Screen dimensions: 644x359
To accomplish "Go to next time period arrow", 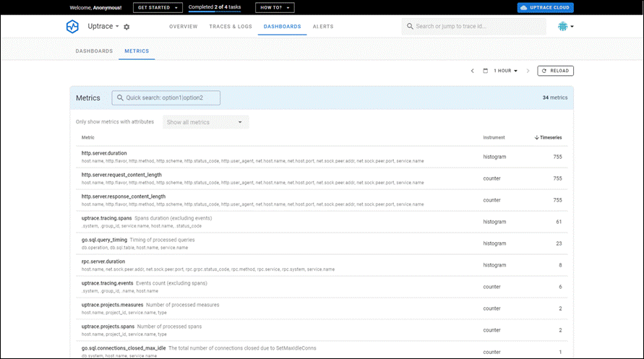I will tap(528, 71).
